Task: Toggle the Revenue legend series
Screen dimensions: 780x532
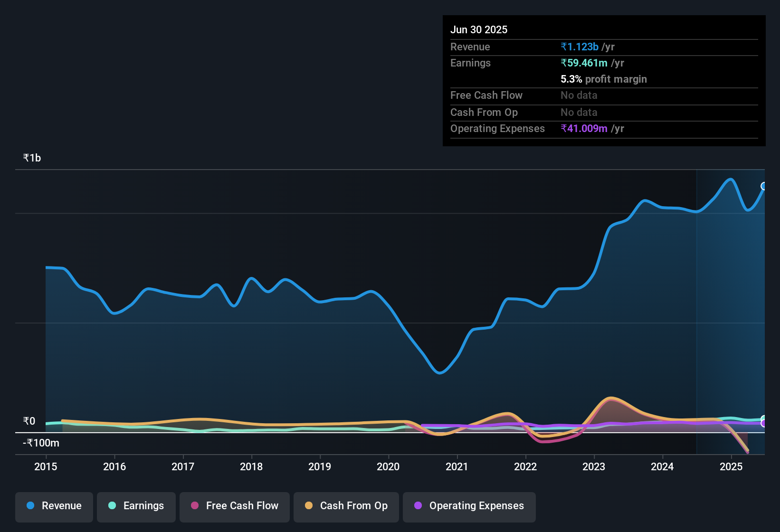Action: click(54, 507)
